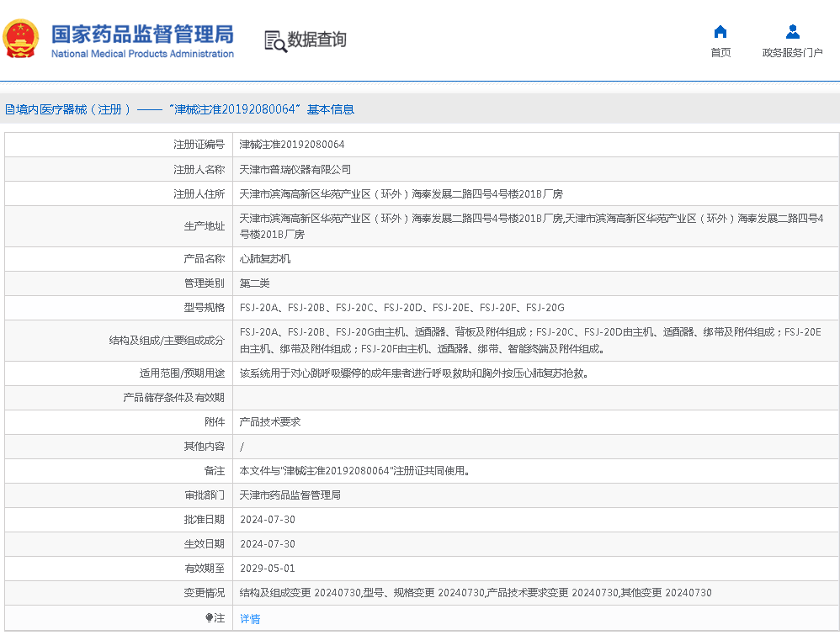Click the lightbulb icon beside 注
Viewport: 840px width, 635px height.
click(210, 618)
